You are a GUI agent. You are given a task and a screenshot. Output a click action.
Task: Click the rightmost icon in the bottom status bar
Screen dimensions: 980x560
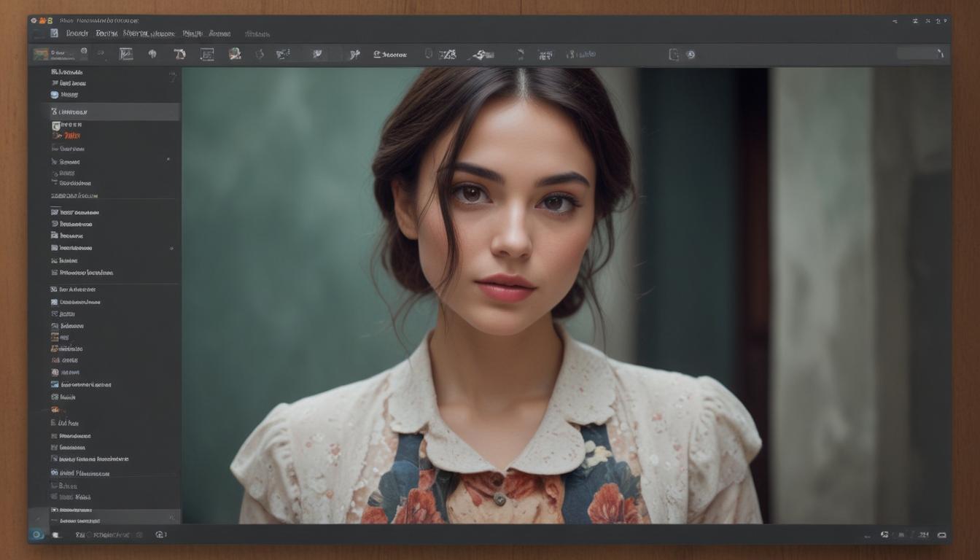click(941, 534)
